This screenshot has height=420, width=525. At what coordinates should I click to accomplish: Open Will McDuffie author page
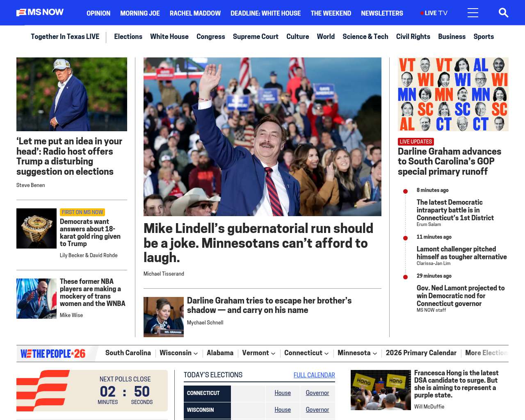[429, 407]
